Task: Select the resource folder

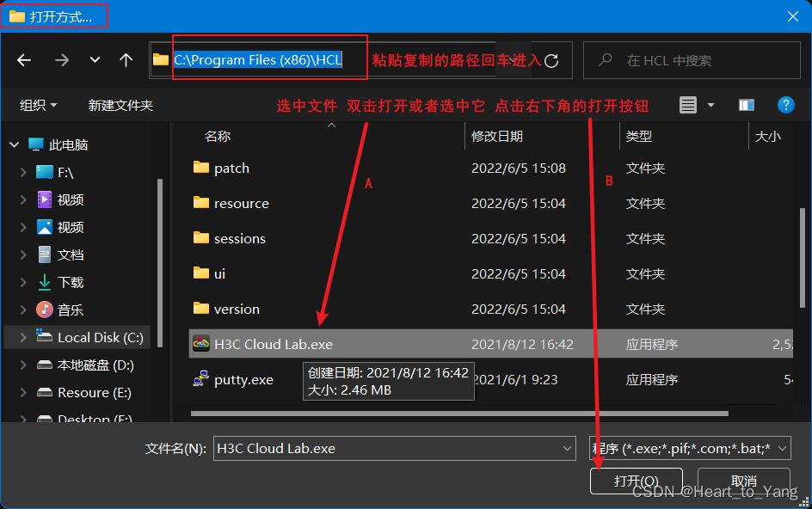Action: 242,203
